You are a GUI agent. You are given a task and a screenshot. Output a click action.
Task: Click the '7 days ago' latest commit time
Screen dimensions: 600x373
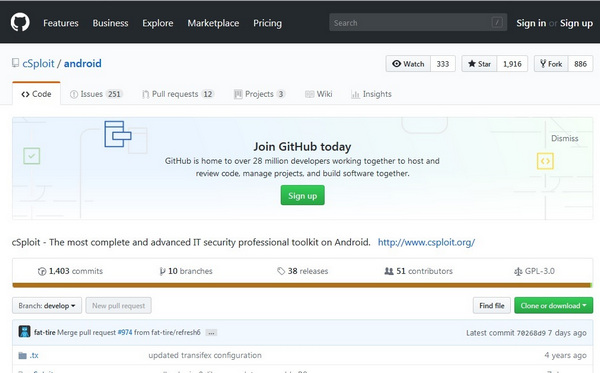[x=567, y=333]
